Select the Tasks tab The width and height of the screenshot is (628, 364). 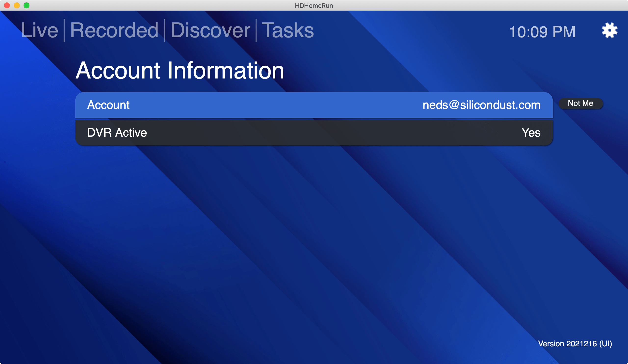(x=287, y=30)
